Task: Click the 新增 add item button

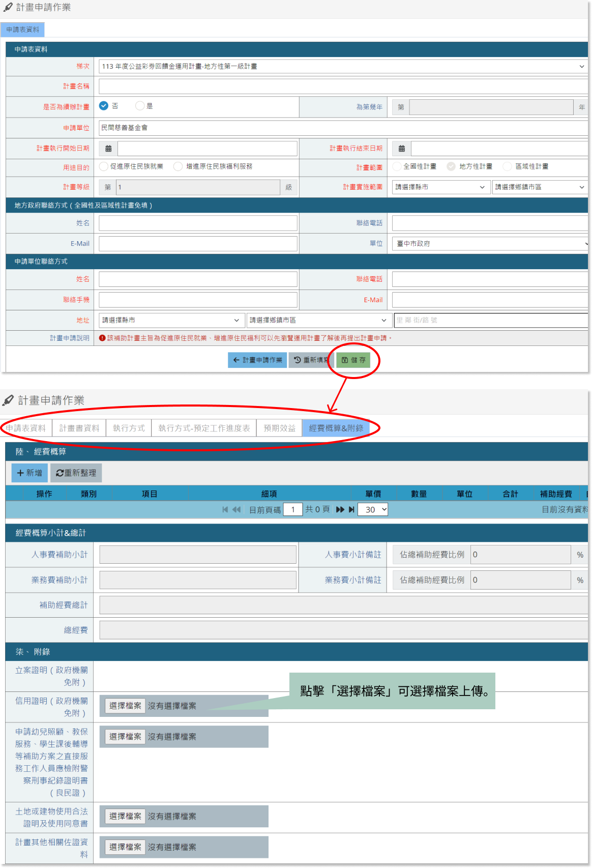Action: (x=29, y=473)
